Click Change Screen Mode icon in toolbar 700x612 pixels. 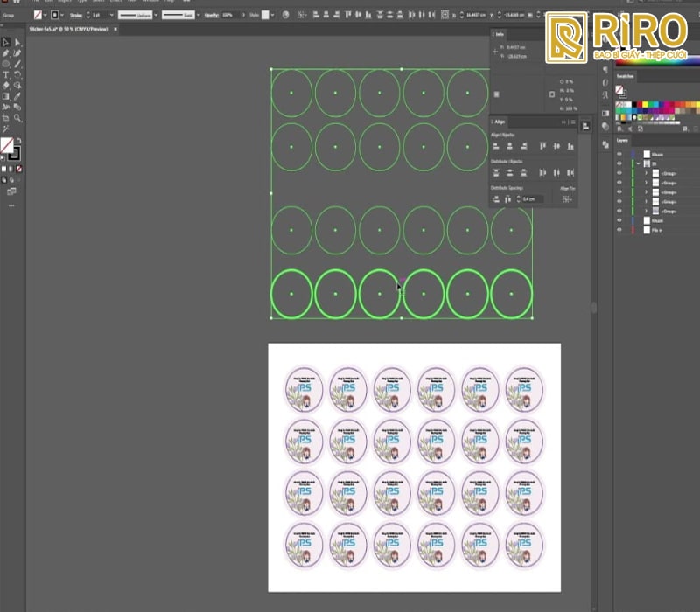pyautogui.click(x=11, y=191)
